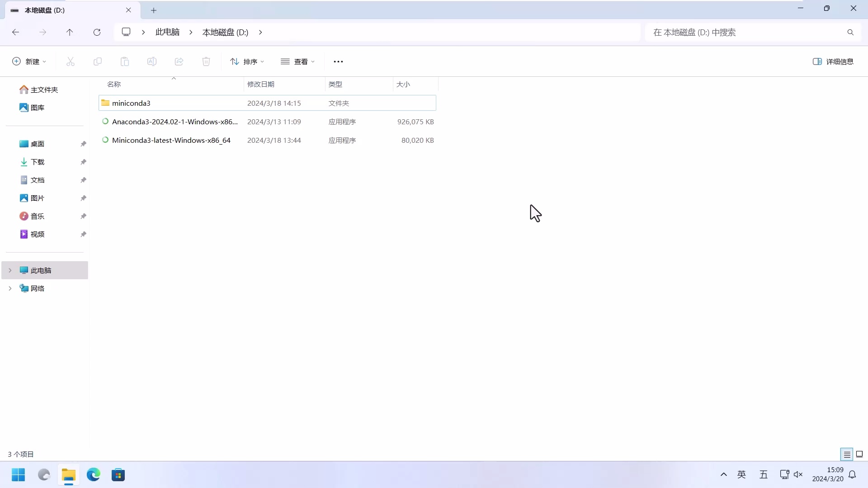
Task: Open 文档 in the sidebar
Action: (32, 180)
